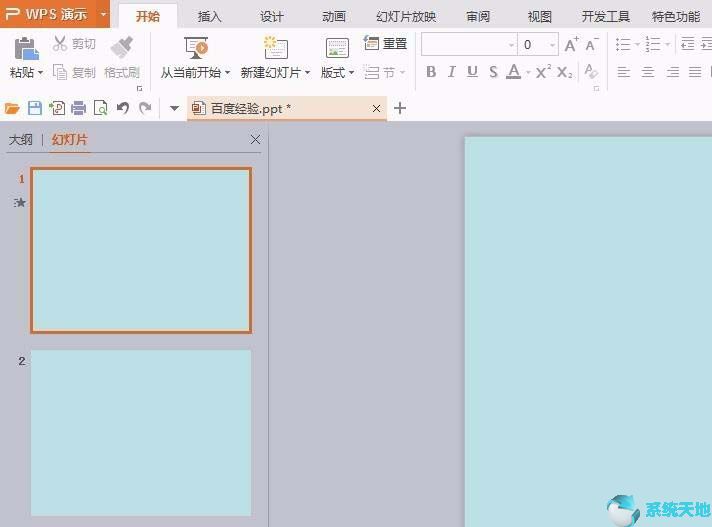Image resolution: width=712 pixels, height=527 pixels.
Task: Switch to the 大纲 outline view
Action: coord(21,139)
